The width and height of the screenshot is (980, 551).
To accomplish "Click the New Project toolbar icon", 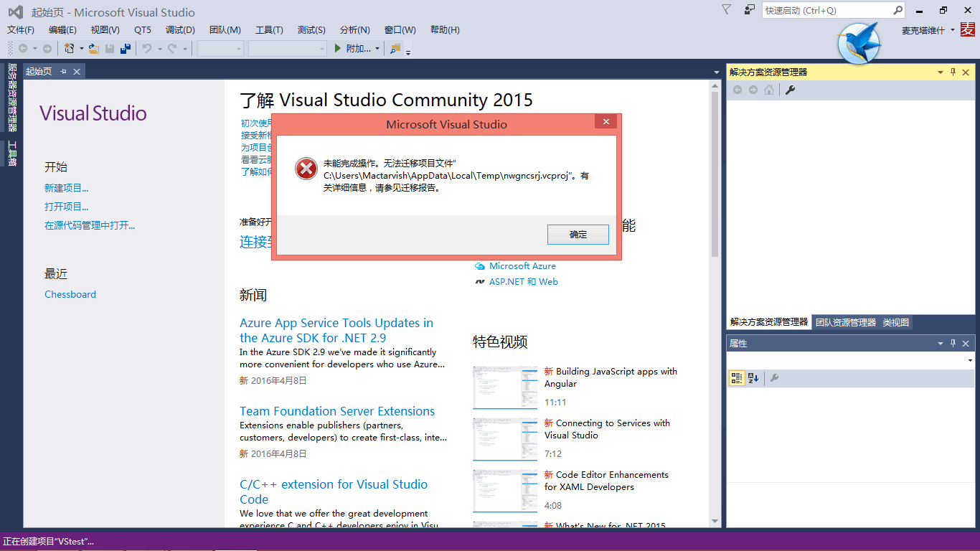I will tap(70, 48).
